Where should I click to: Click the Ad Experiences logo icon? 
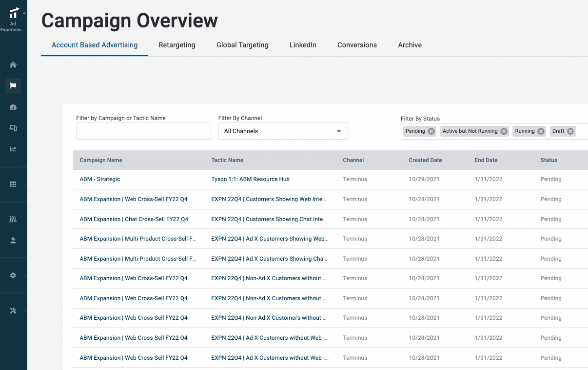point(15,13)
